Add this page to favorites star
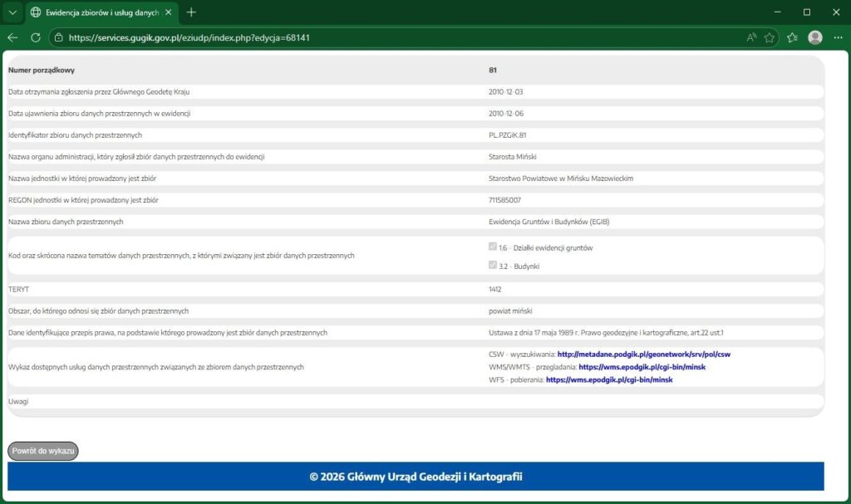Viewport: 851px width, 504px height. [x=770, y=37]
